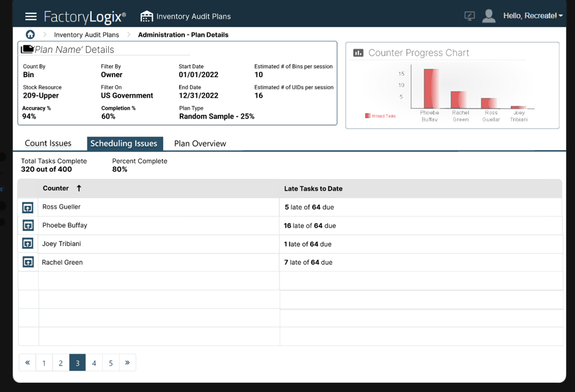Go to page 4 in pagination

pyautogui.click(x=94, y=363)
